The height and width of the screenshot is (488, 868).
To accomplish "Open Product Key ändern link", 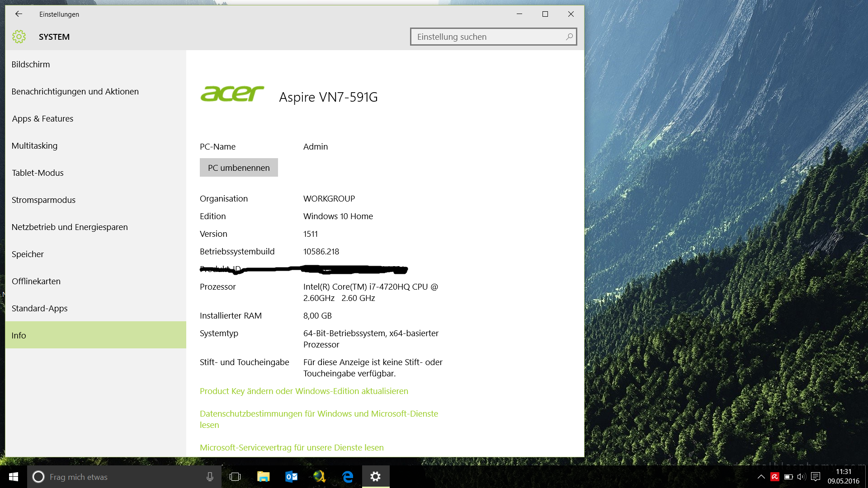I will tap(304, 391).
